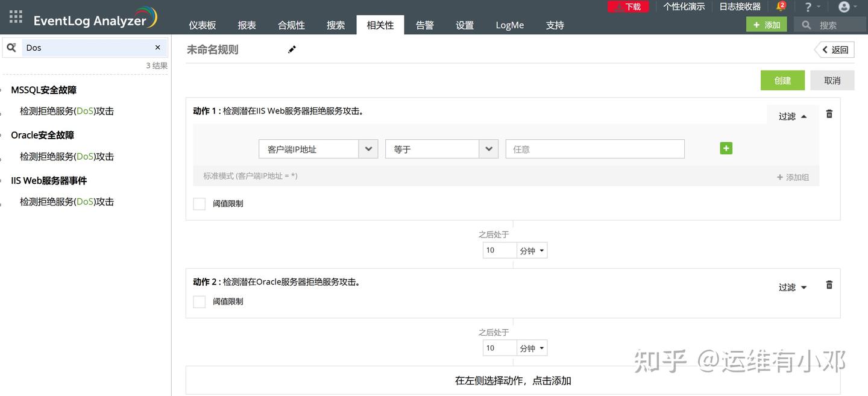Viewport: 868px width, 396px height.
Task: Click the MSSQL安全故障 category heading
Action: 43,90
